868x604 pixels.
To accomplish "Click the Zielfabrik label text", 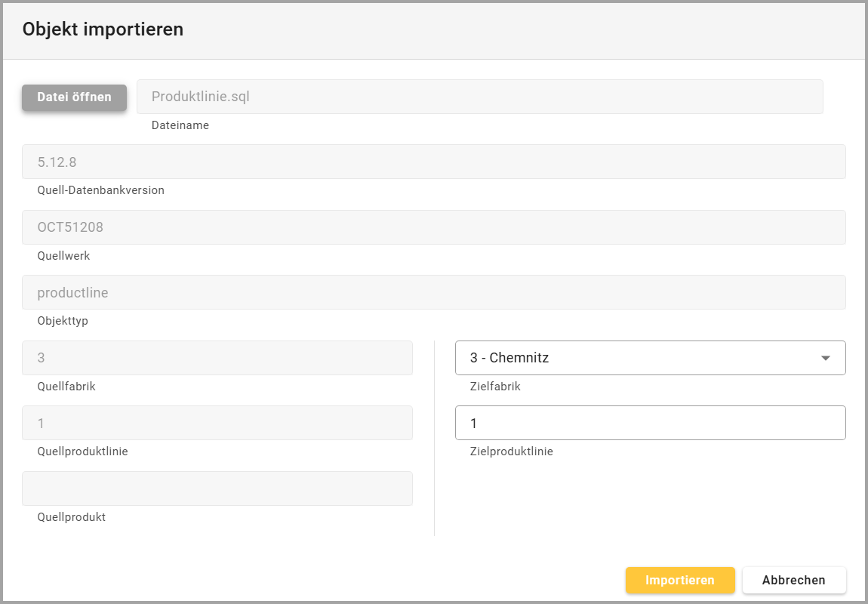I will 495,387.
